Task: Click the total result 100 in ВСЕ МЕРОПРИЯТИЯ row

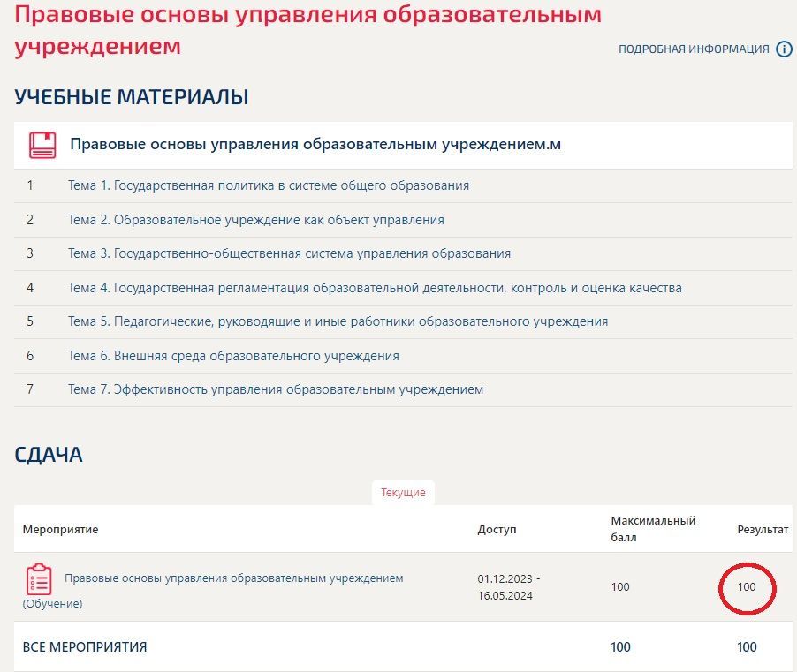Action: [747, 646]
